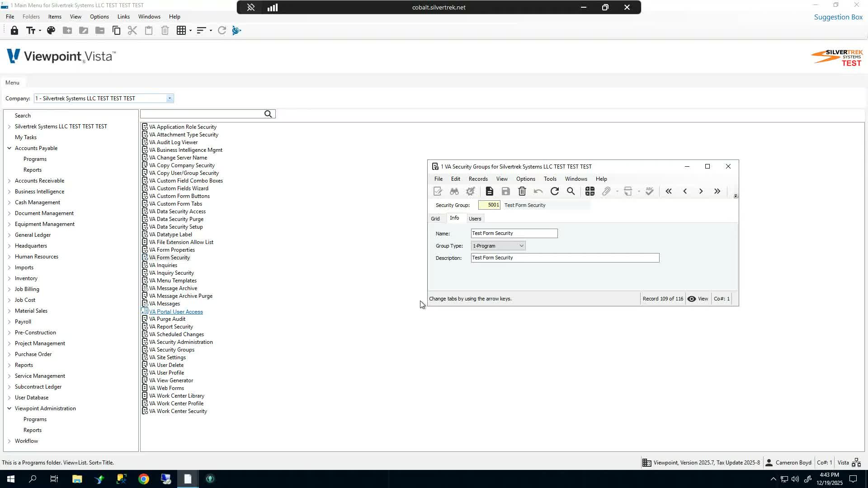Click the binoculars find icon in Security Groups
This screenshot has height=488, width=868.
point(454,192)
